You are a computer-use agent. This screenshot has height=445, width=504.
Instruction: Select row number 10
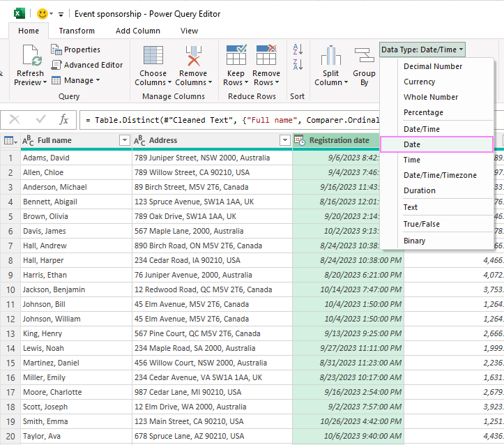tap(10, 289)
